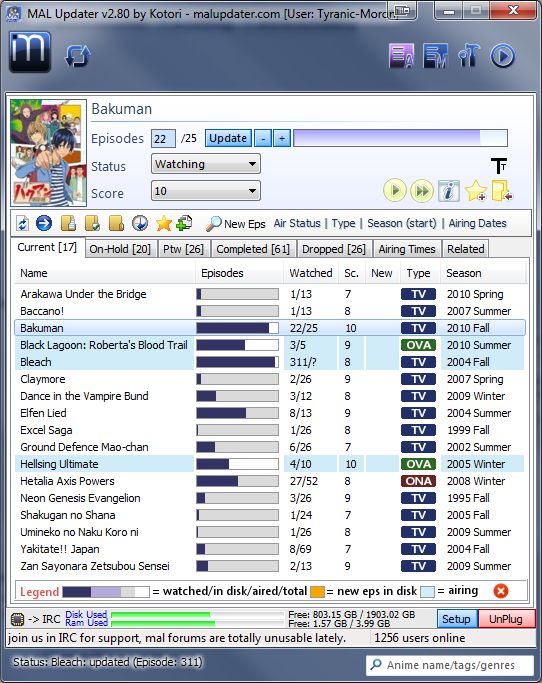Viewport: 542px width, 683px height.
Task: Open the Related tab
Action: (x=465, y=249)
